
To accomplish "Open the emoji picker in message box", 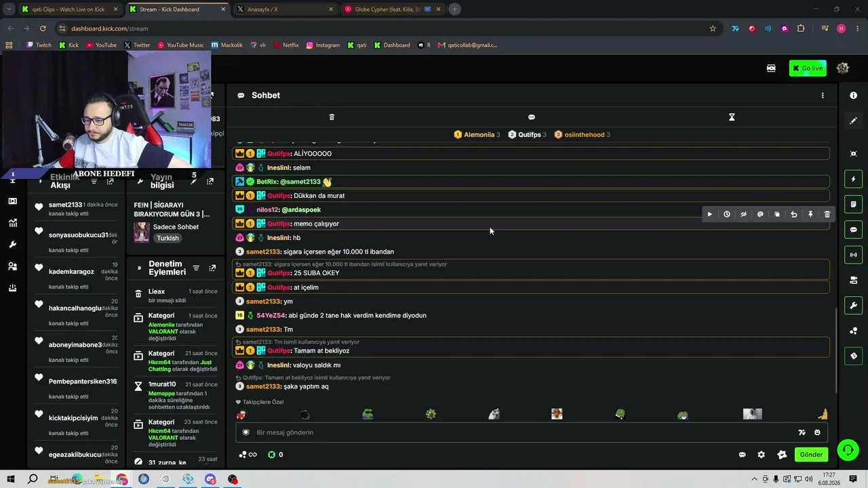I will click(817, 432).
